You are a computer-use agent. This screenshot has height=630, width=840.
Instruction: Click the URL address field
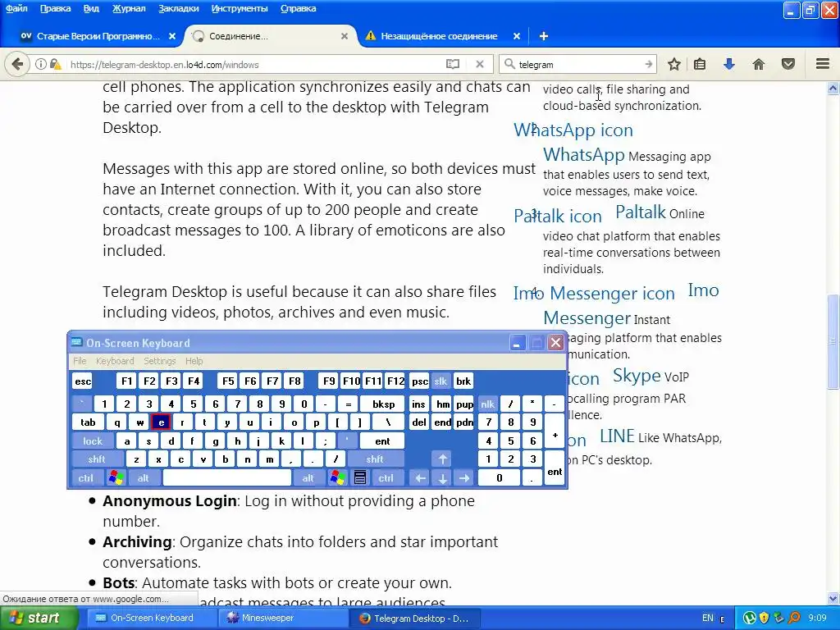[x=254, y=64]
